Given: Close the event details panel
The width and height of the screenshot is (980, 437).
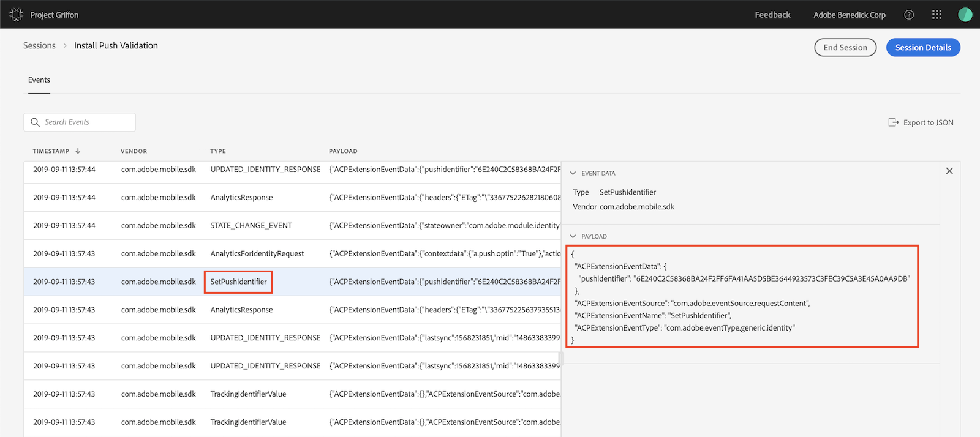Looking at the screenshot, I should click(949, 171).
